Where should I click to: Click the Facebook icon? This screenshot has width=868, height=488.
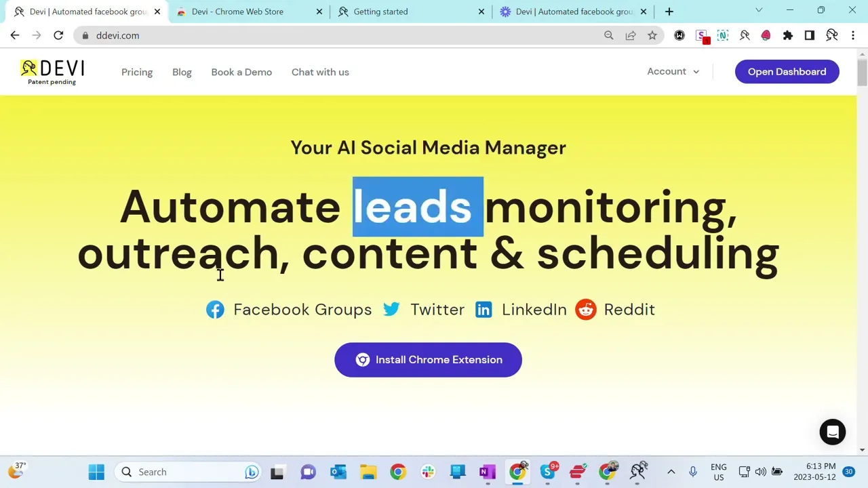click(x=215, y=310)
